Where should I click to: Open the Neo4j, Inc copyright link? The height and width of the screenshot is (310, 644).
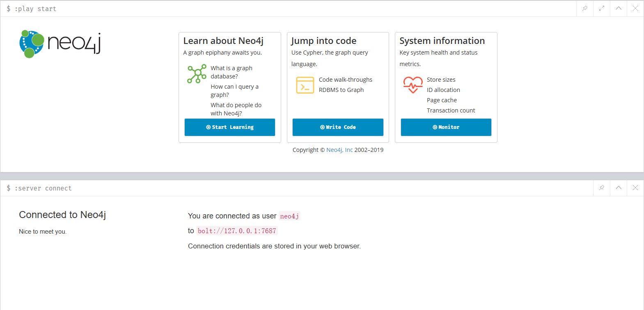339,150
